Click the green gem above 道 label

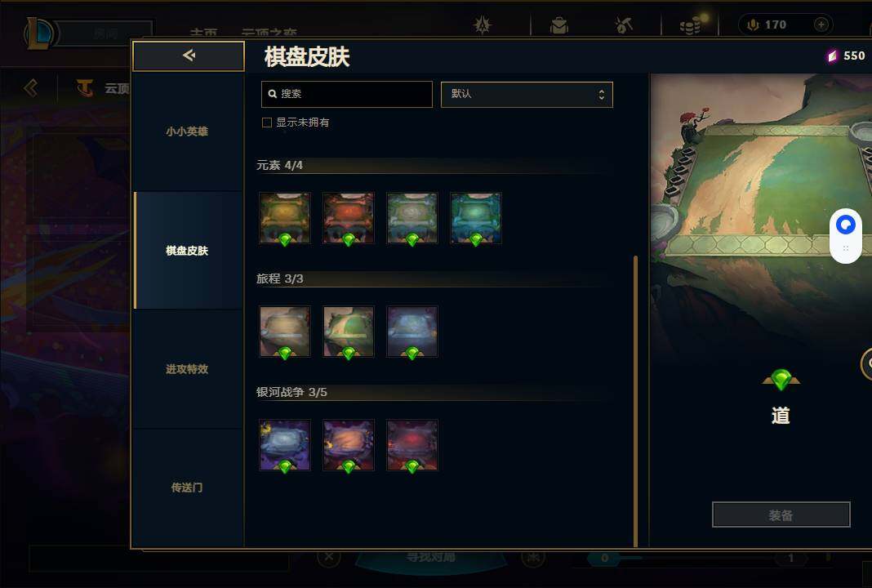coord(781,380)
